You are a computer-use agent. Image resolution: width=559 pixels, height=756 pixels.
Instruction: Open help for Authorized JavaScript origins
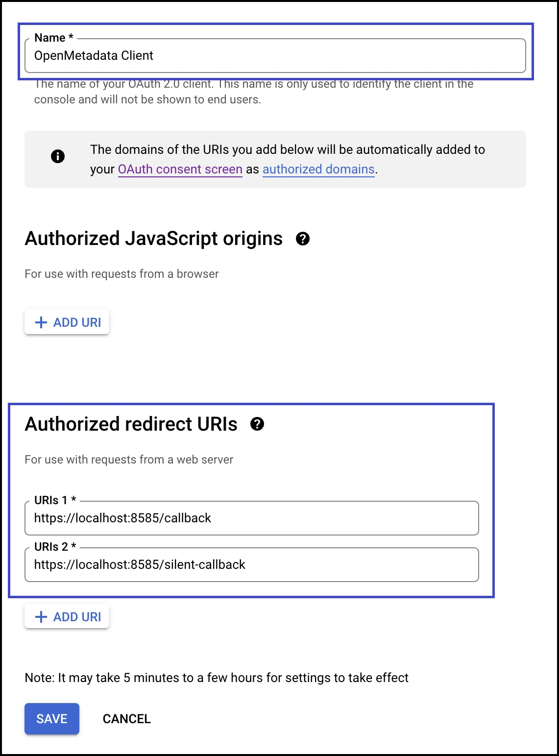pos(304,240)
